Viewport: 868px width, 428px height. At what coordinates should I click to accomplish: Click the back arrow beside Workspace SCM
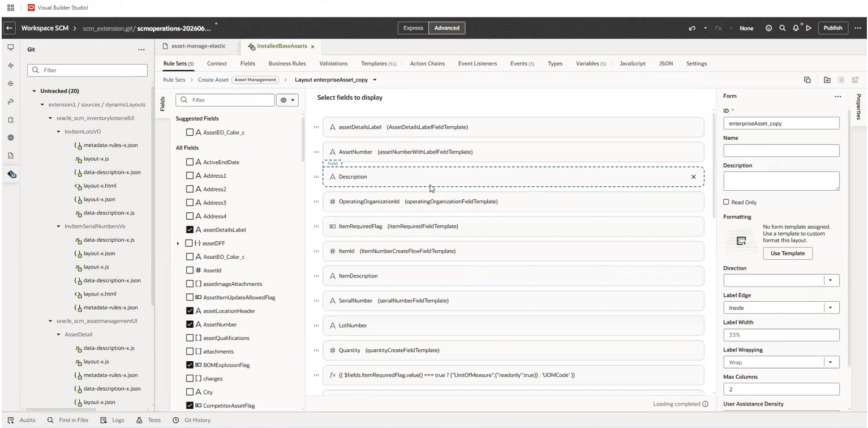click(x=10, y=28)
